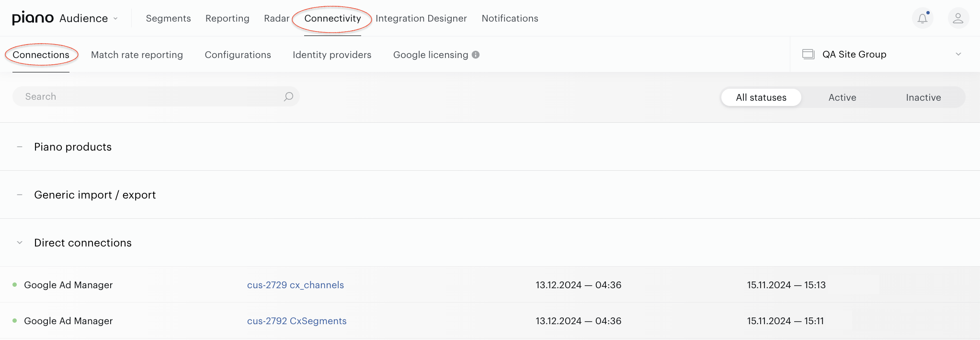
Task: Filter connections by Active status
Action: click(x=842, y=97)
